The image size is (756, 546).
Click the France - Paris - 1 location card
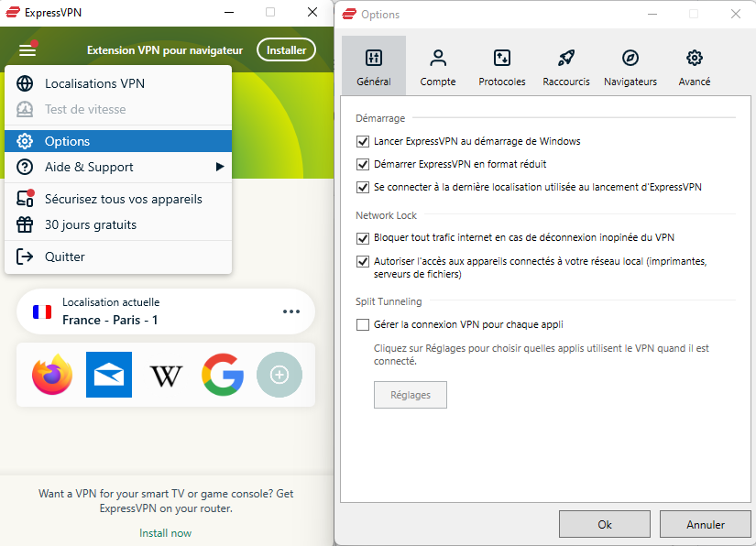pos(166,311)
